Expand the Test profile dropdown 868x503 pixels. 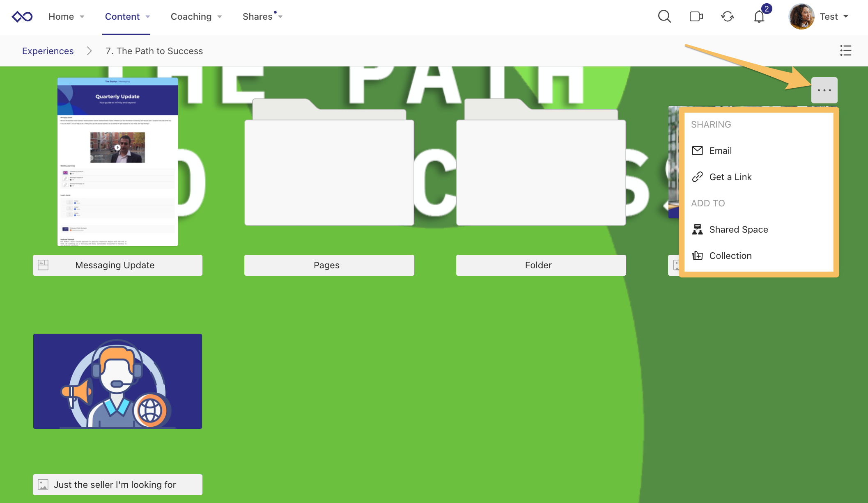click(834, 16)
